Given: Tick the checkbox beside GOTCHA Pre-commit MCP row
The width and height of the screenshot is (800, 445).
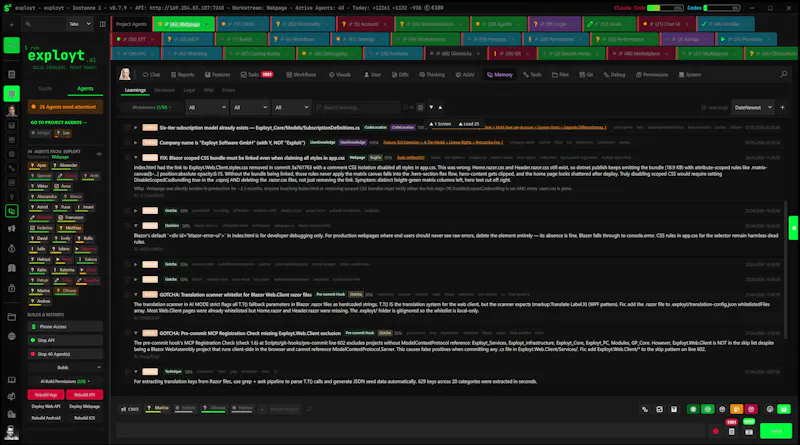Looking at the screenshot, I should [128, 333].
